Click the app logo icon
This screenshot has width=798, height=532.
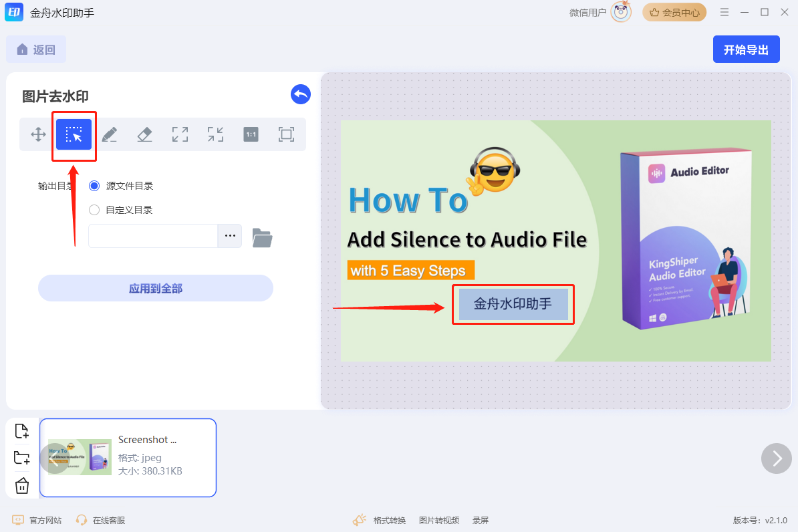(14, 12)
